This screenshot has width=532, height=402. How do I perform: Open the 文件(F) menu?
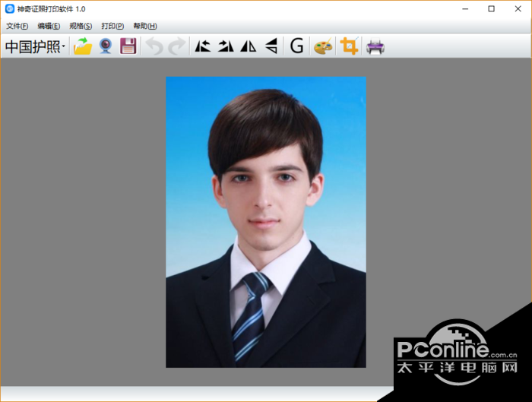click(x=17, y=26)
